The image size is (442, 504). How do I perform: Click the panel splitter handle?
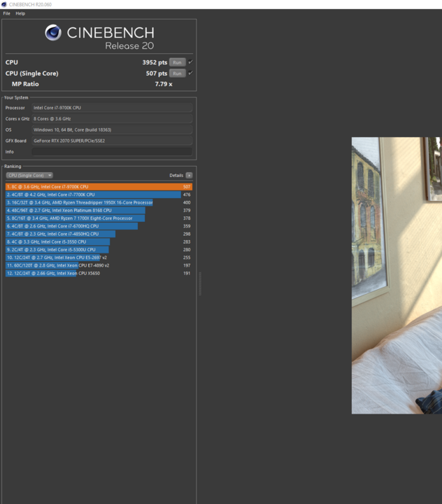pos(200,283)
